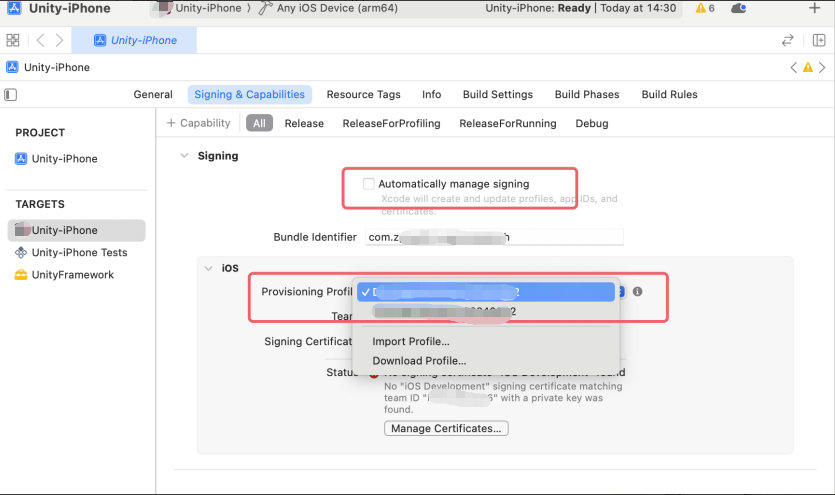Select the Debug configuration filter
Image resolution: width=835 pixels, height=495 pixels.
coord(592,123)
